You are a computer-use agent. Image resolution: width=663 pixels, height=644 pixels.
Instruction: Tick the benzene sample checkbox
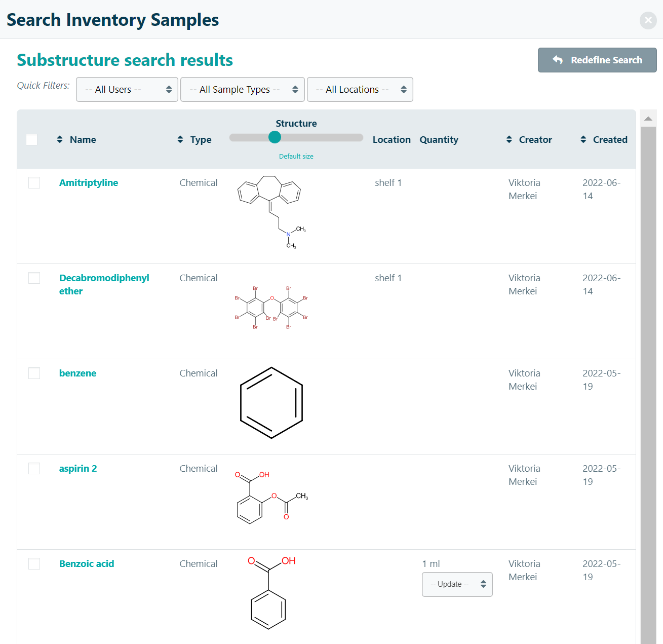pyautogui.click(x=34, y=373)
